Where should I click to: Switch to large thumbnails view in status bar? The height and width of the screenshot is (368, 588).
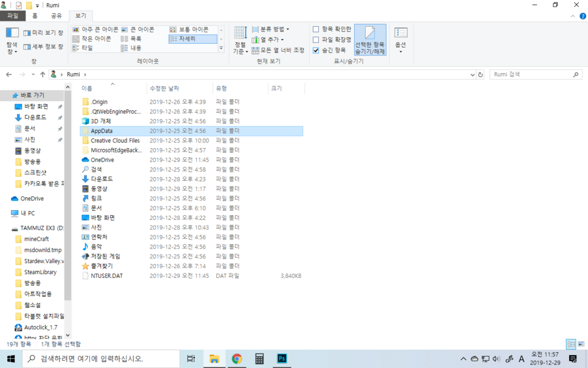coord(581,344)
